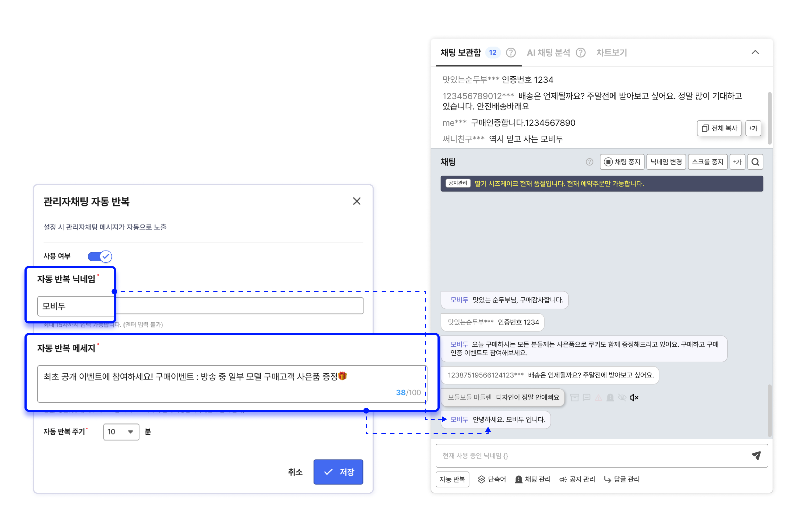Click the help icon next to 채팅 보관함
The height and width of the screenshot is (532, 809).
(511, 53)
